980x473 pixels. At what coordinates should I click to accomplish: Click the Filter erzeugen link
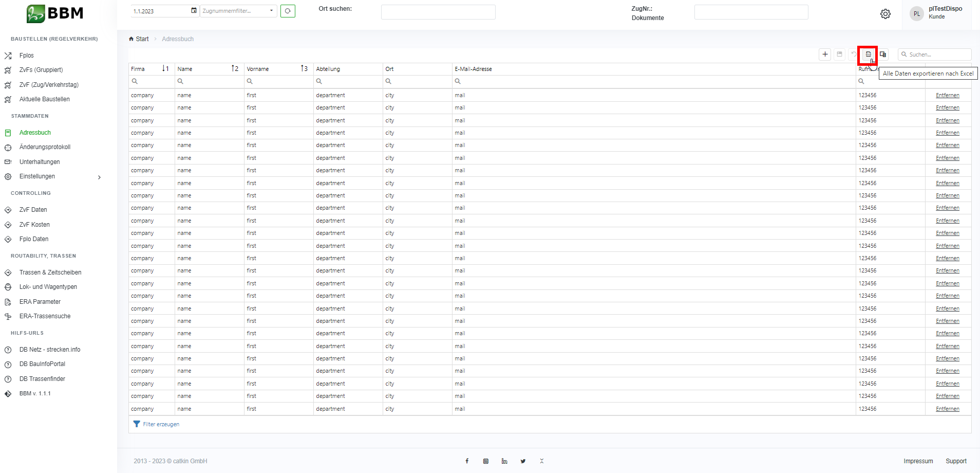click(161, 424)
